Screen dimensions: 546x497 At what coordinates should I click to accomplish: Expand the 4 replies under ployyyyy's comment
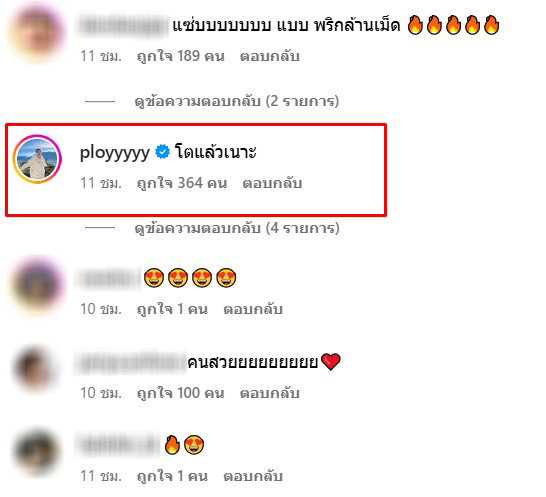(x=237, y=228)
